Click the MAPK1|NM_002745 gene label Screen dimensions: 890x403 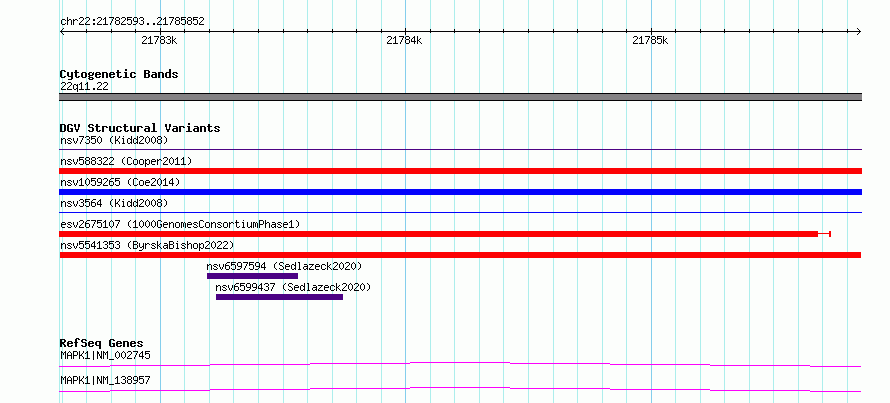(x=105, y=356)
